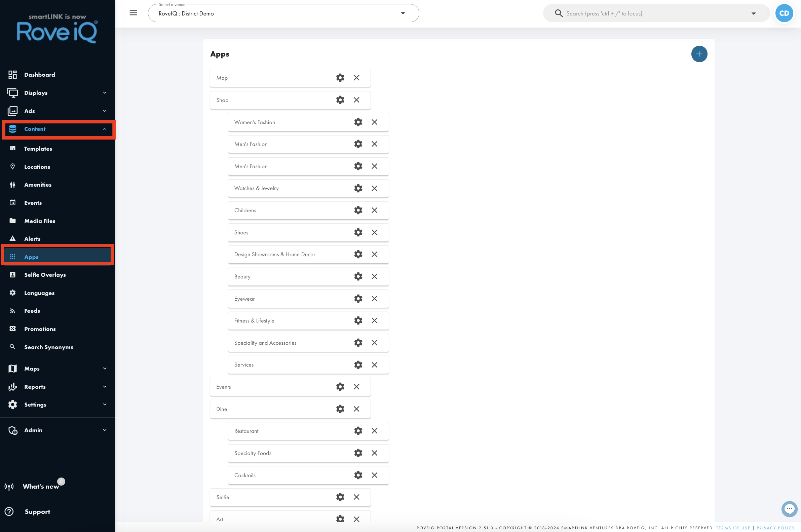
Task: Open the Terms of Use link
Action: pyautogui.click(x=733, y=528)
